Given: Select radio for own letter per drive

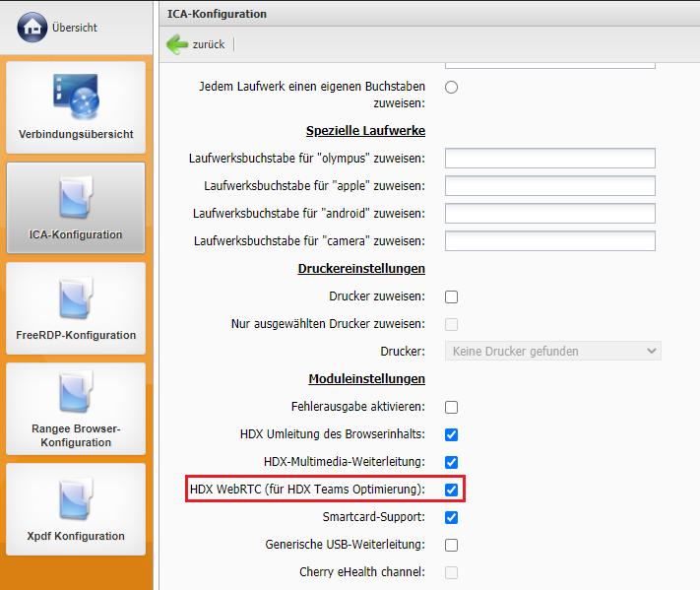Looking at the screenshot, I should point(451,87).
